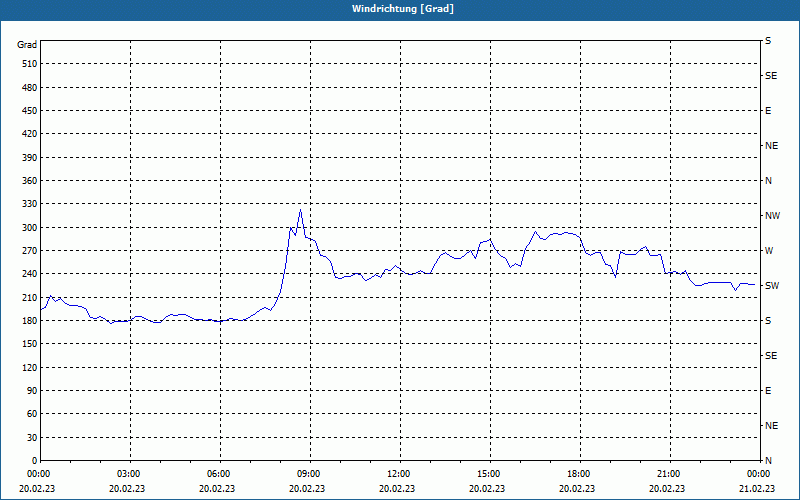This screenshot has width=800, height=500.
Task: Click the 480 value on the left axis
Action: [29, 88]
